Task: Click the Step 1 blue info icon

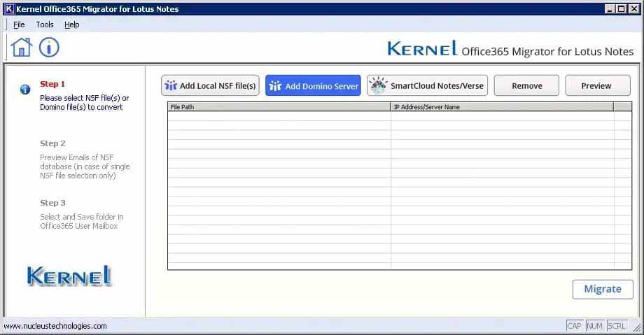Action: tap(25, 89)
